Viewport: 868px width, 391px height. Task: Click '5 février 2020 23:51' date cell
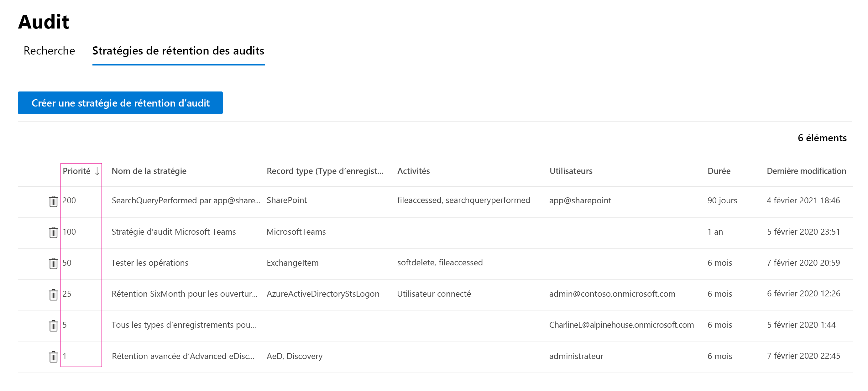[803, 232]
